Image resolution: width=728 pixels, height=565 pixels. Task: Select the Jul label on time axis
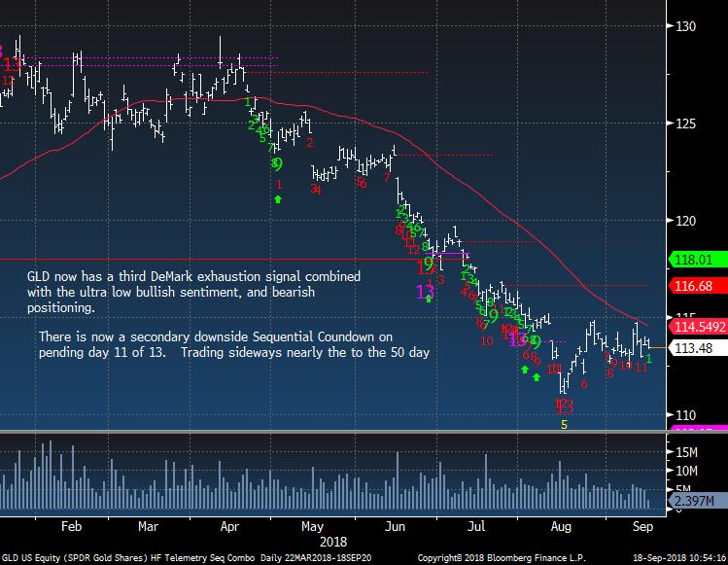(476, 526)
